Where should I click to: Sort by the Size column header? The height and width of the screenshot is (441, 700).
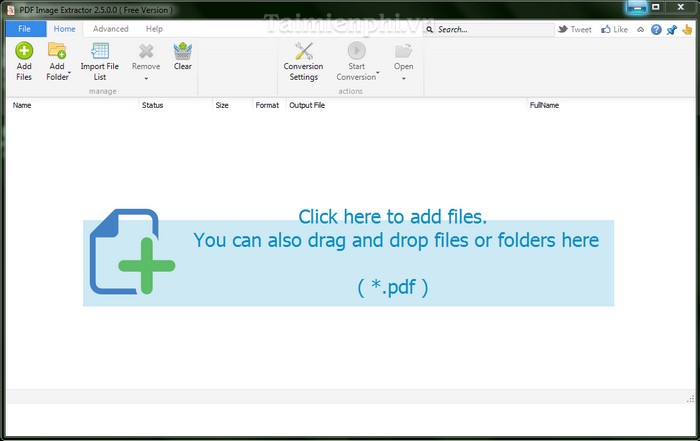click(x=232, y=105)
